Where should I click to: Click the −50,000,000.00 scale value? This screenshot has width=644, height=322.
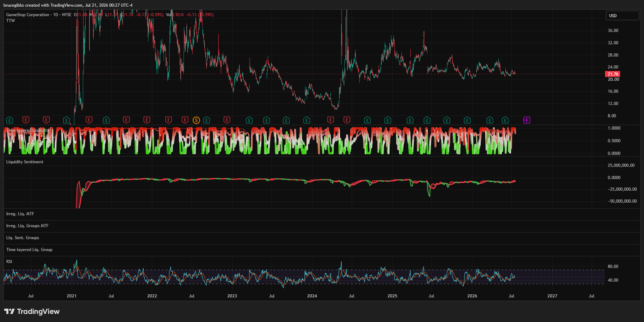click(622, 201)
